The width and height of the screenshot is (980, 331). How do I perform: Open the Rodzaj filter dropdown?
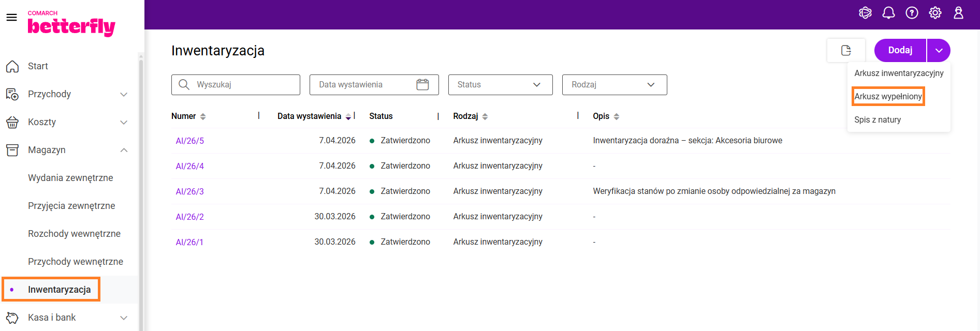click(x=614, y=85)
